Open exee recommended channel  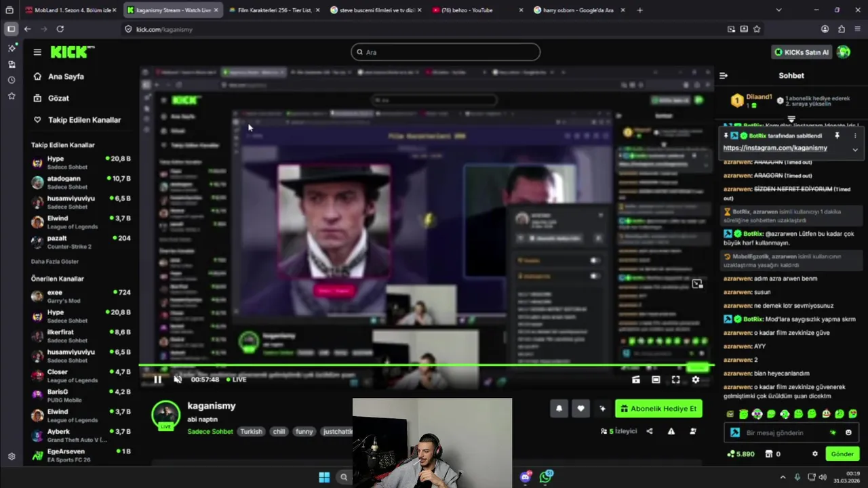tap(81, 296)
